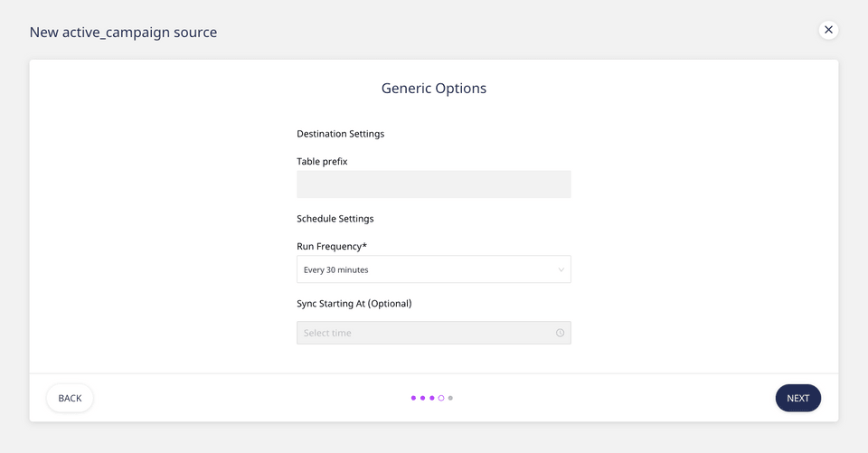Focus the Table prefix input field
The height and width of the screenshot is (453, 868).
click(x=433, y=184)
